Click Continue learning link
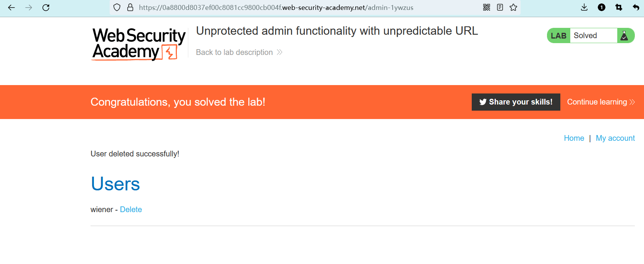644x264 pixels. pyautogui.click(x=600, y=102)
